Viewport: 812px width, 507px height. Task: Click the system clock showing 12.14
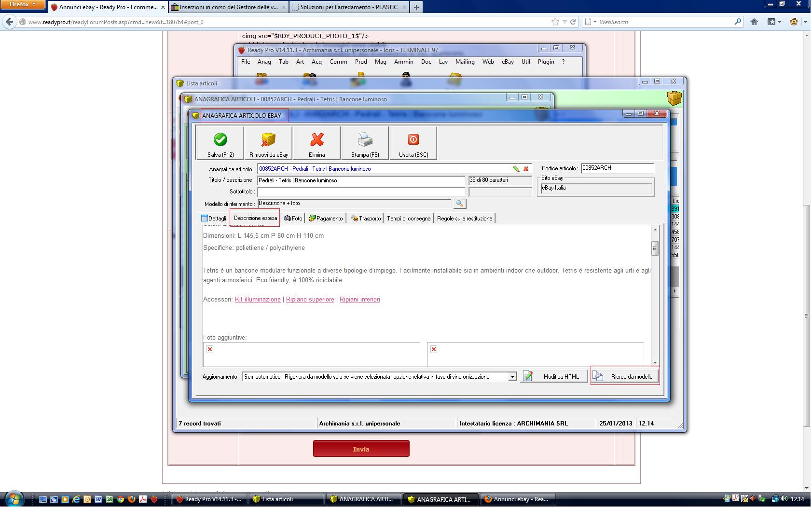point(798,499)
